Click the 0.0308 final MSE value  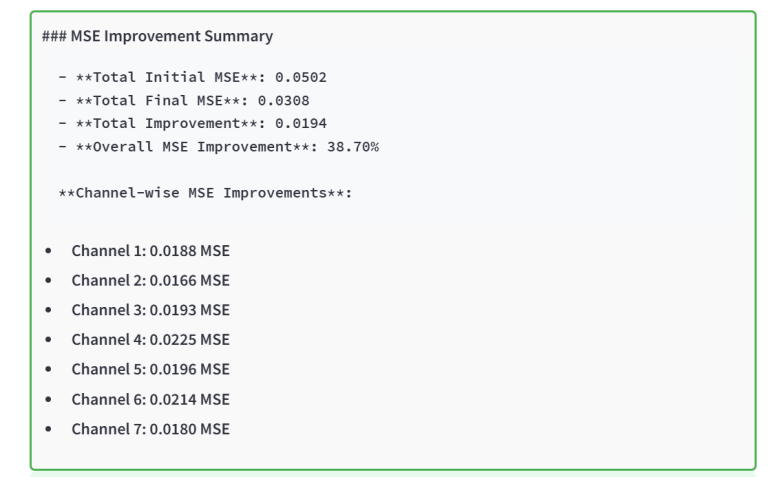click(285, 100)
